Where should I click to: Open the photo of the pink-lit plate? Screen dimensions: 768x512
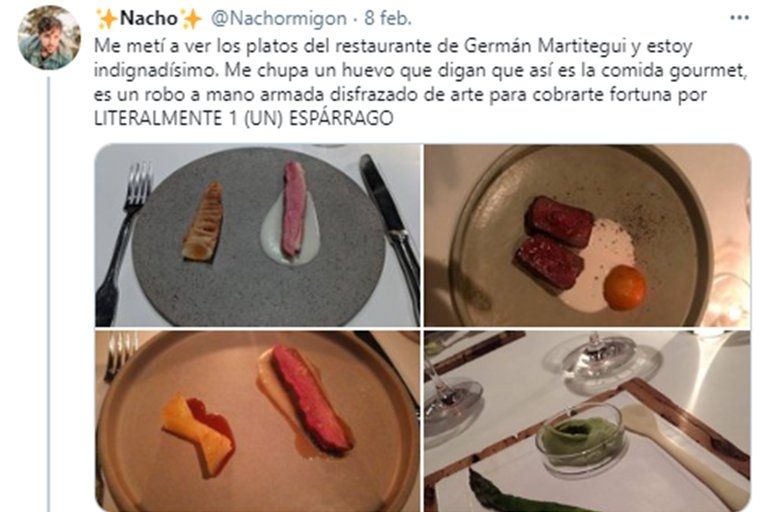click(x=258, y=421)
